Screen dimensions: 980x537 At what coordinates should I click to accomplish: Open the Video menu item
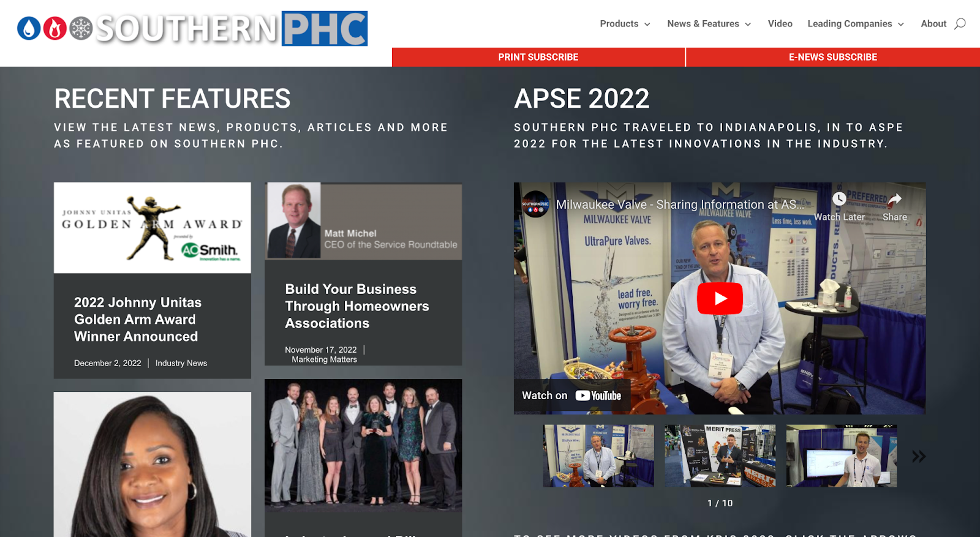point(780,24)
